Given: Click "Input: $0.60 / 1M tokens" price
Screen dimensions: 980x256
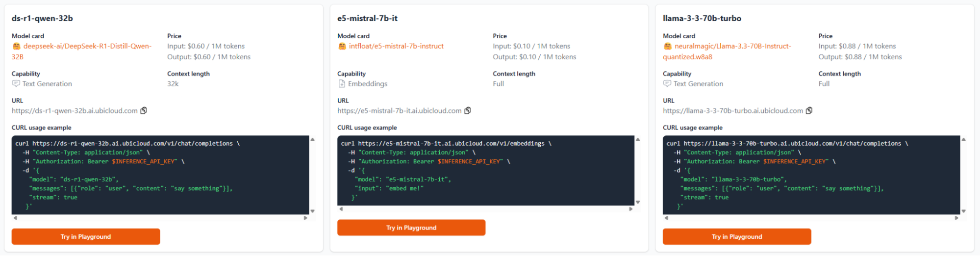Looking at the screenshot, I should pyautogui.click(x=206, y=46).
